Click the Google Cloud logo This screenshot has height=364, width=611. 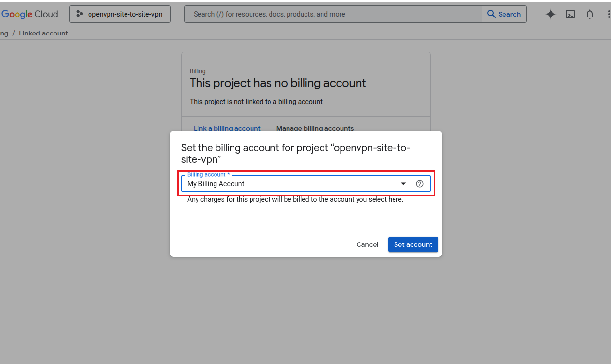pyautogui.click(x=29, y=14)
